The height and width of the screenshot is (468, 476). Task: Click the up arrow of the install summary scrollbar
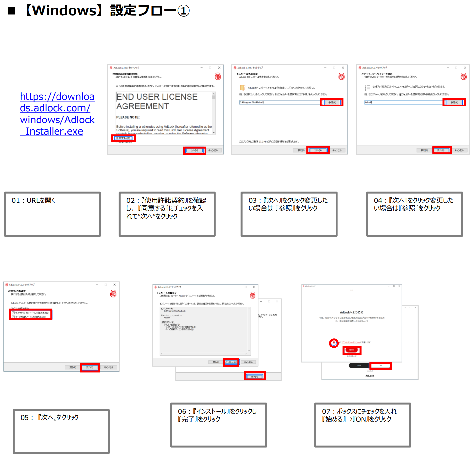pos(249,309)
